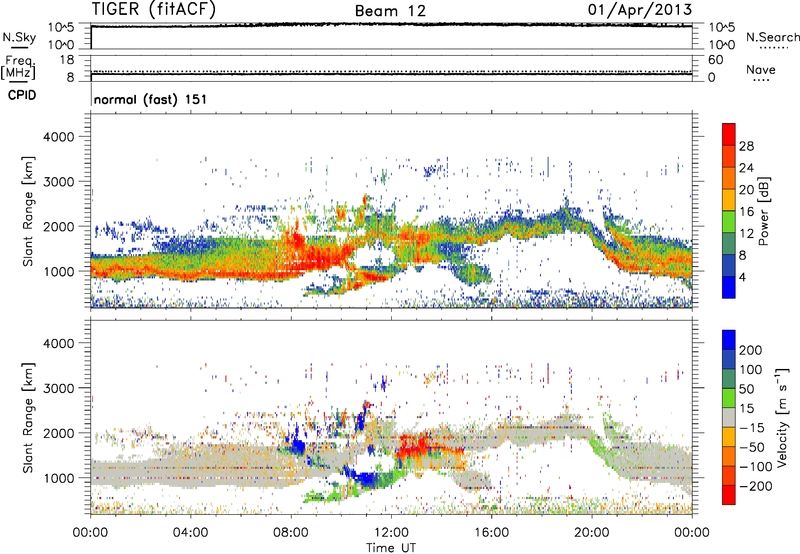
Task: Click the blue positive velocity patch near 11:00
Action: (363, 479)
